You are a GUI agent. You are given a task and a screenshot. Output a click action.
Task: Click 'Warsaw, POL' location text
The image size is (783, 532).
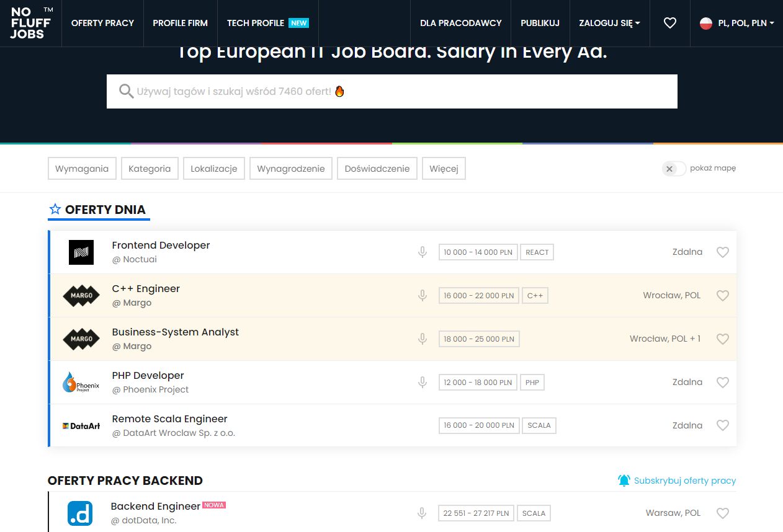click(x=673, y=513)
